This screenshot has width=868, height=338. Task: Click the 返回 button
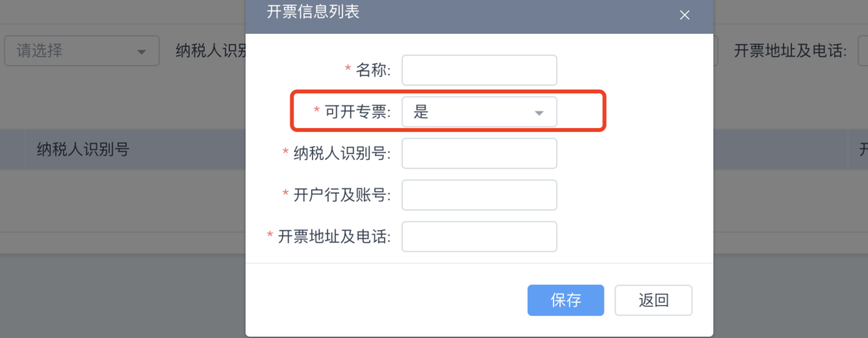(653, 300)
